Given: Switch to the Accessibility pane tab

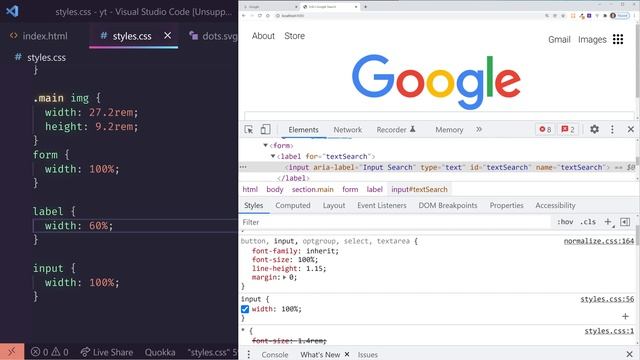Looking at the screenshot, I should click(x=555, y=205).
